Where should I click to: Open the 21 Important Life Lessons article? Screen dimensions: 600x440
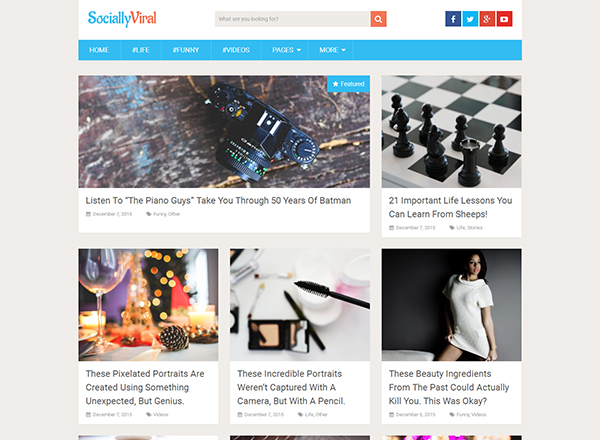pos(450,207)
